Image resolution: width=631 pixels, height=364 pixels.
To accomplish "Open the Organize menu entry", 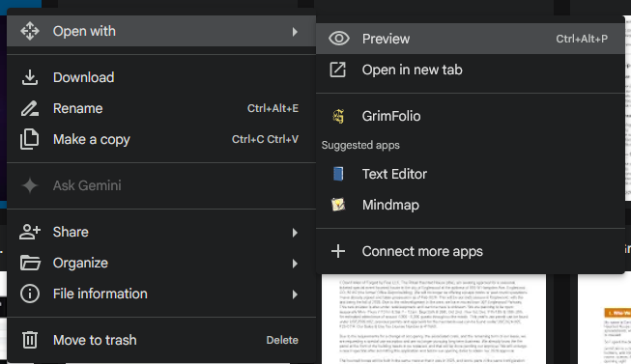I will (161, 263).
